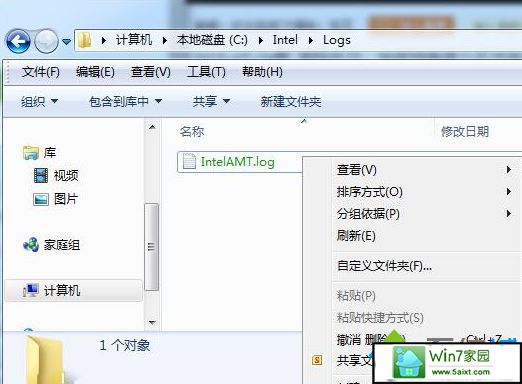
Task: Click the 计算机 computer icon in sidebar
Action: pos(31,290)
